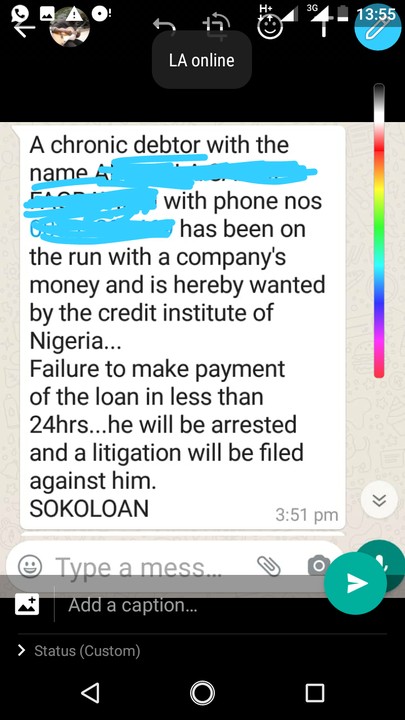This screenshot has height=720, width=405.
Task: Tap the Android back navigation button
Action: tap(90, 692)
